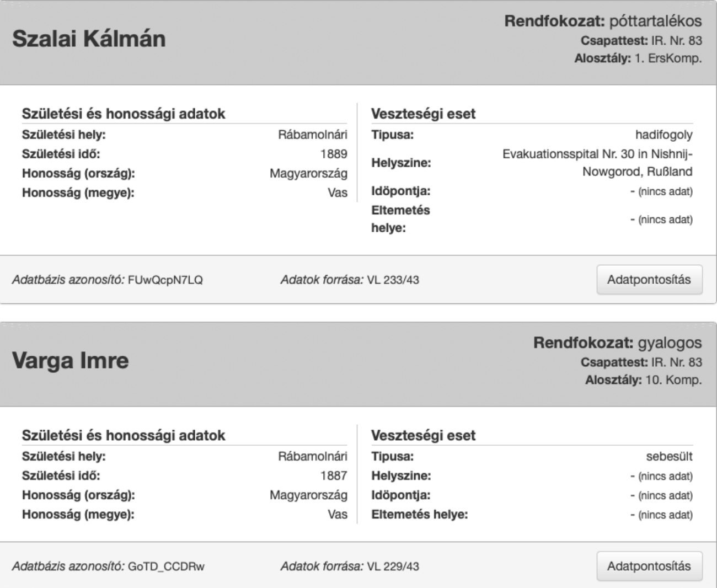Image resolution: width=717 pixels, height=588 pixels.
Task: Click unit text 1. ErsKomp.
Action: pyautogui.click(x=668, y=58)
